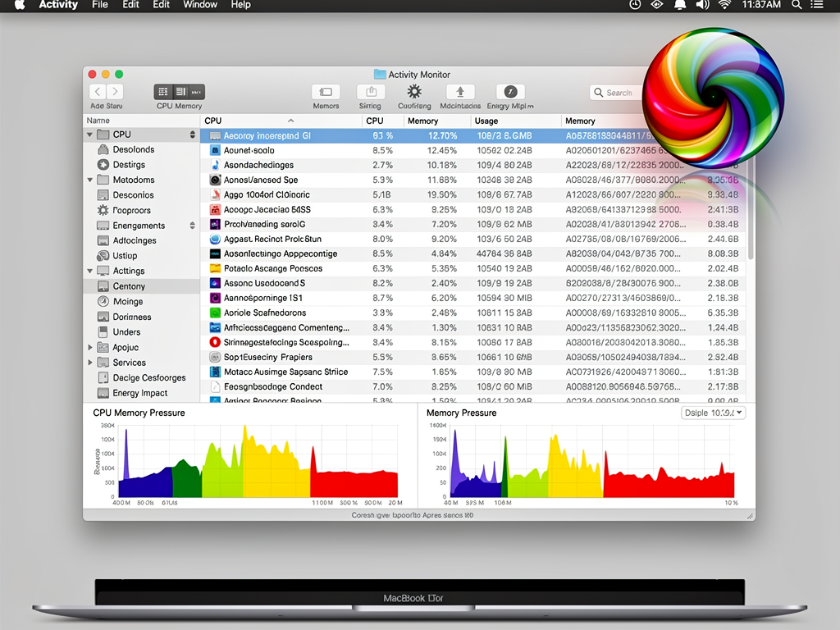Viewport: 840px width, 630px height.
Task: Open the Memors toolbar icon
Action: coord(326,92)
